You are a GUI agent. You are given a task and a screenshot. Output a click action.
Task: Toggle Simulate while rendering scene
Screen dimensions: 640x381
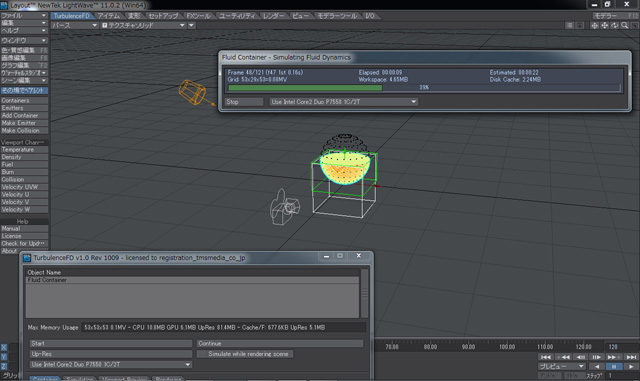tap(245, 354)
